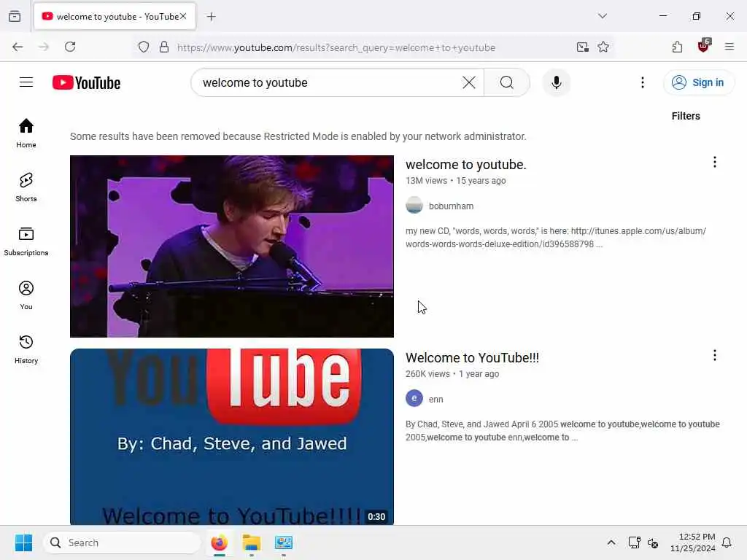
Task: Open Subscriptions from the sidebar
Action: (26, 241)
